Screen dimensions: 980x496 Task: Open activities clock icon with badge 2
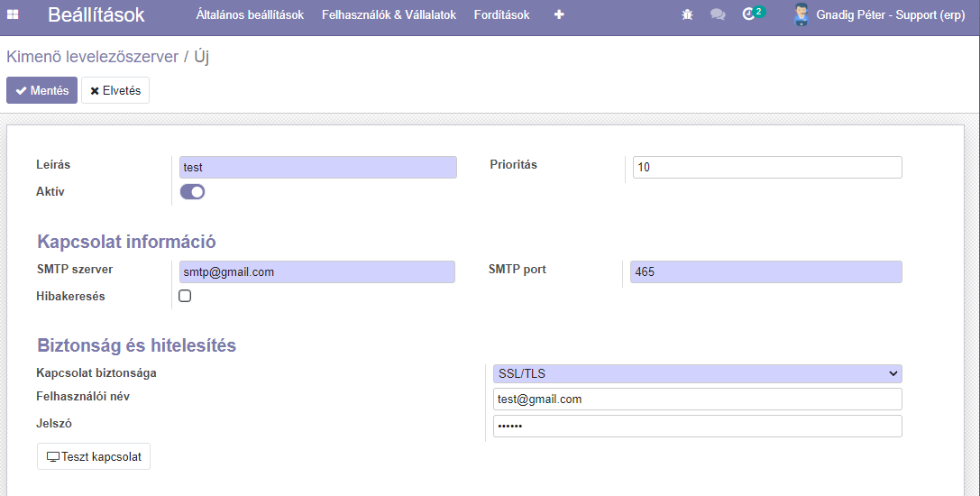tap(753, 14)
